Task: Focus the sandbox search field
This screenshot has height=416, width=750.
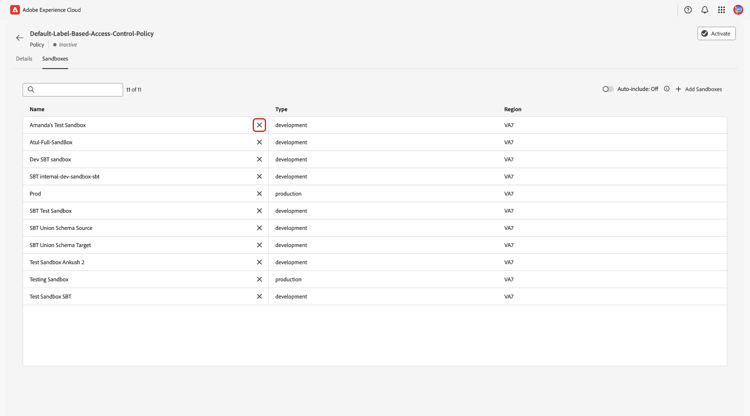Action: click(77, 90)
